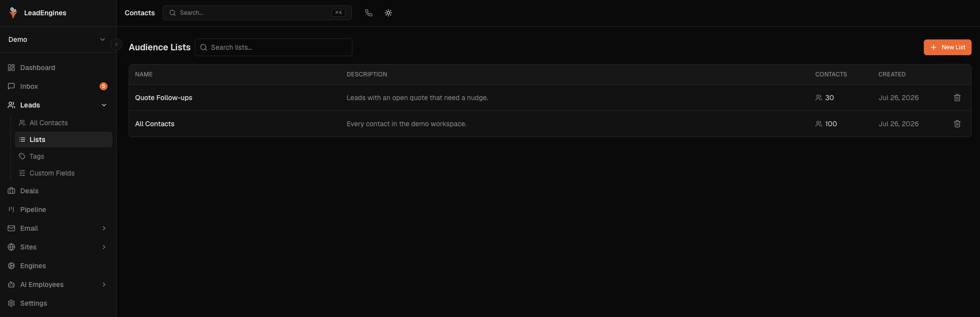
Task: Click the Settings gear icon
Action: coord(11,303)
